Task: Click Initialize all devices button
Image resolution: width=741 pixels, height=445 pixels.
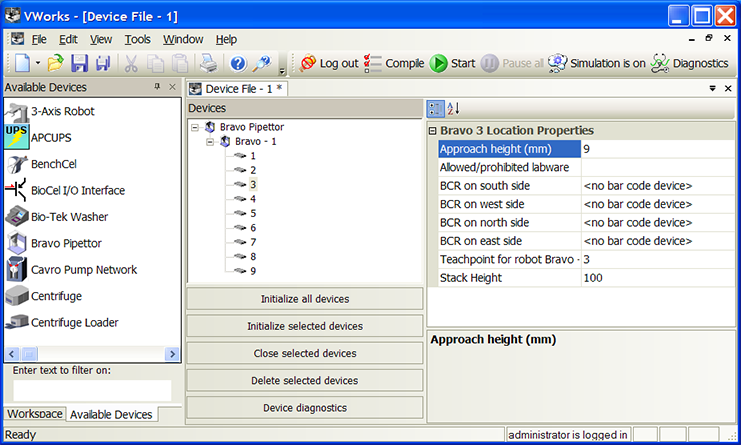Action: (305, 299)
